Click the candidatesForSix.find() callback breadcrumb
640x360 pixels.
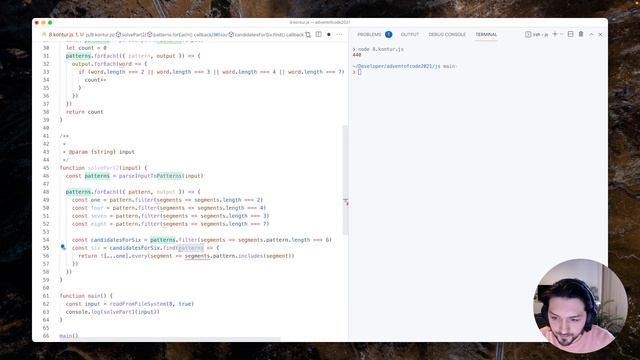[x=267, y=35]
